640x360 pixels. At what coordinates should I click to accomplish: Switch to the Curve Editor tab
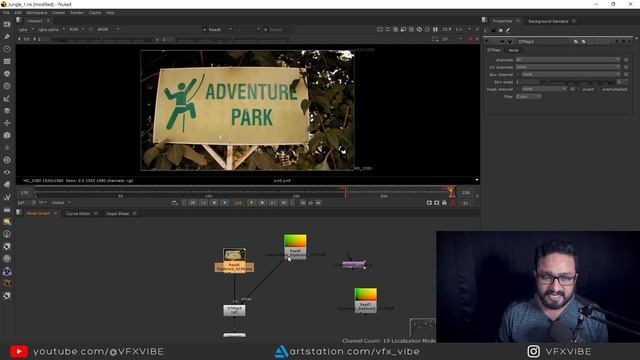click(78, 213)
